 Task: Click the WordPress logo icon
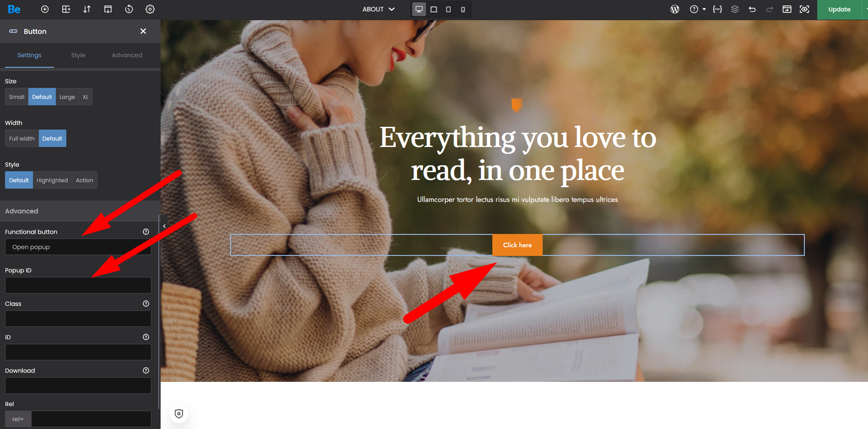(675, 9)
